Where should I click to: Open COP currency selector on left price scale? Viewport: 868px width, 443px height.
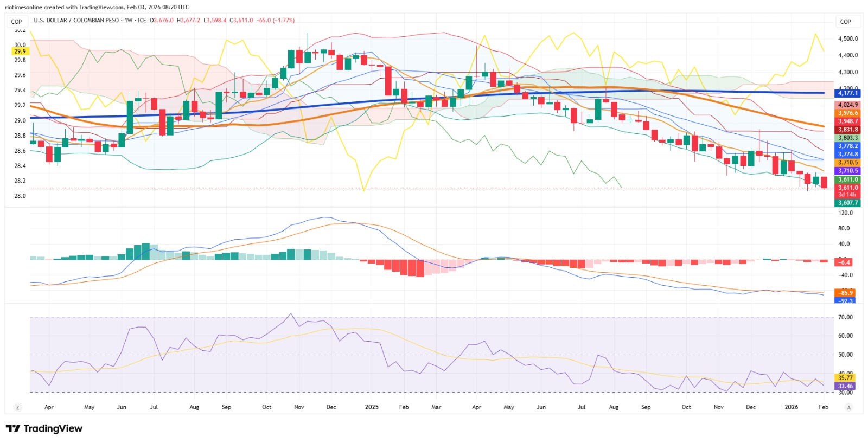tap(17, 22)
